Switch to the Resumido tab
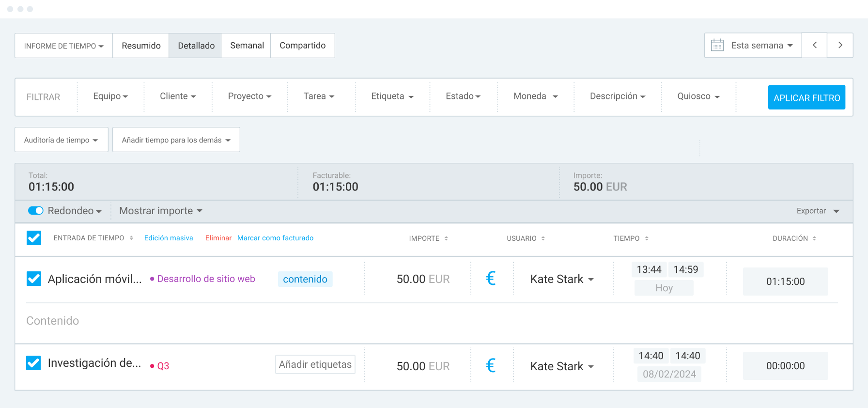868x408 pixels. point(141,46)
